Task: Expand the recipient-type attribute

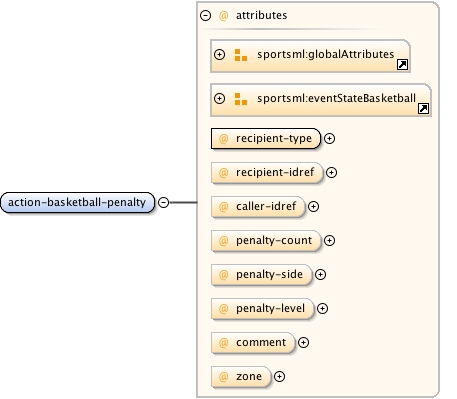Action: point(329,138)
